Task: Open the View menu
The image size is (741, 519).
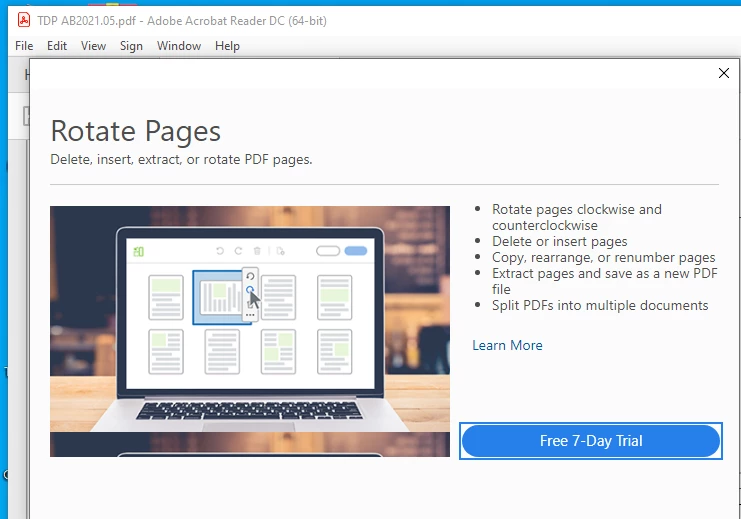Action: [x=93, y=46]
